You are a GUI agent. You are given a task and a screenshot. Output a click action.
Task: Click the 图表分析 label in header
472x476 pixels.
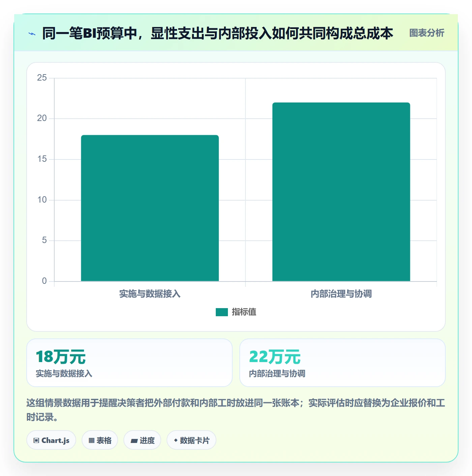click(426, 33)
